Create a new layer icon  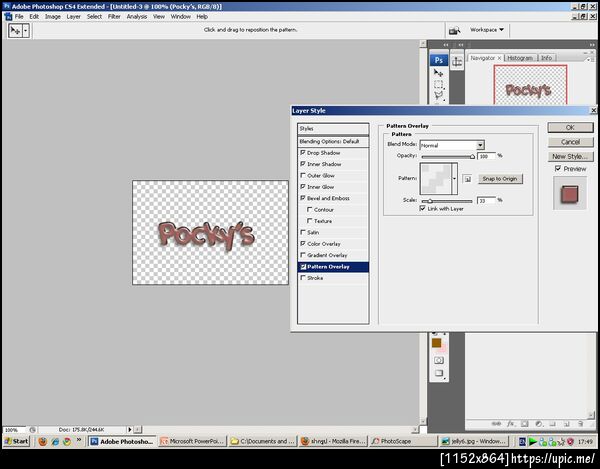[x=567, y=423]
